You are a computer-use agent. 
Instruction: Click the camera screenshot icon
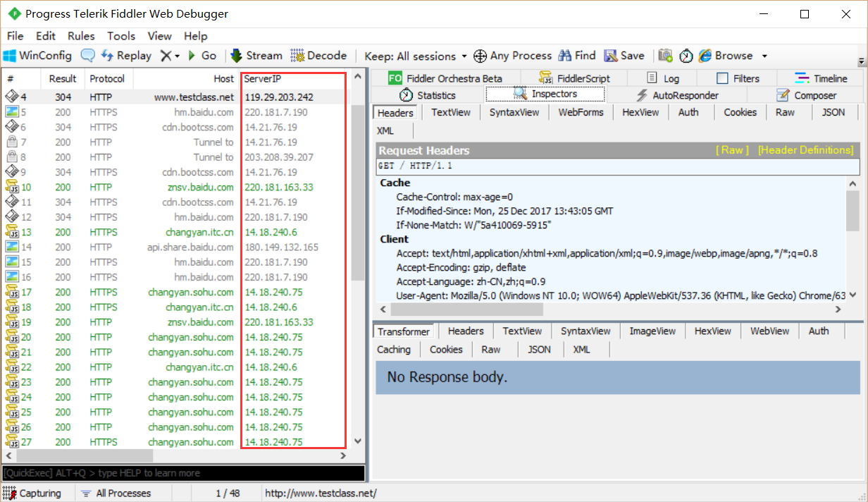665,56
